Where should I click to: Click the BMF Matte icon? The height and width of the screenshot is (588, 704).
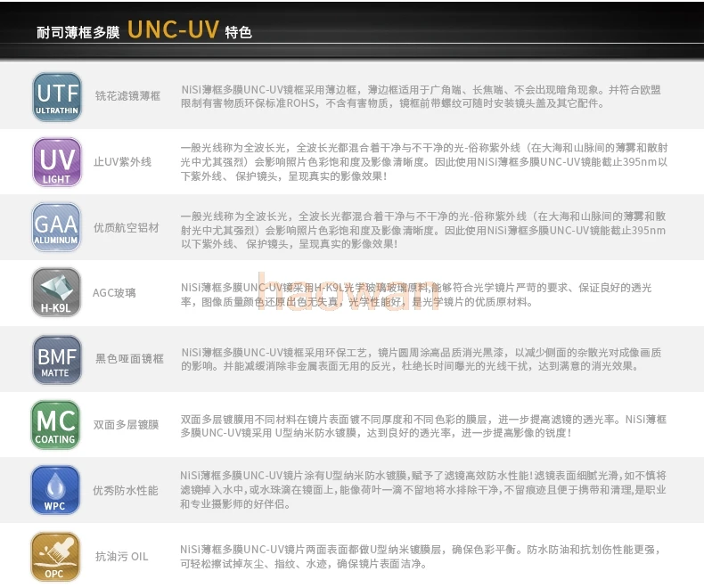coord(57,360)
